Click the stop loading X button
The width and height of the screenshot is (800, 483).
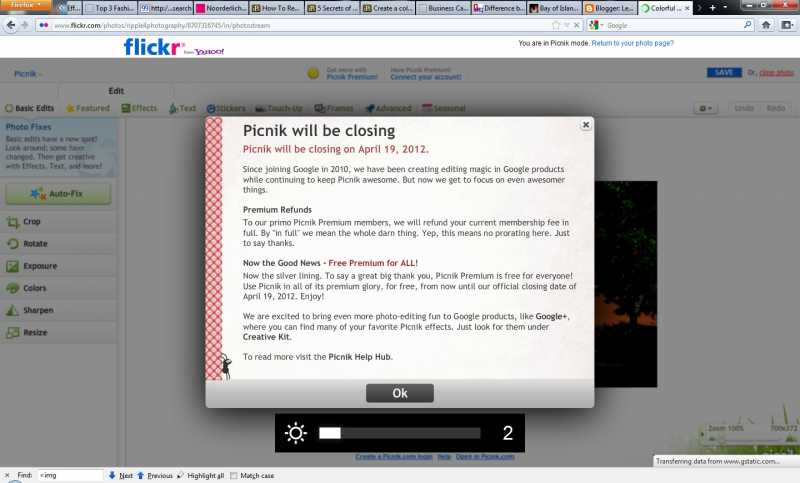(x=577, y=25)
